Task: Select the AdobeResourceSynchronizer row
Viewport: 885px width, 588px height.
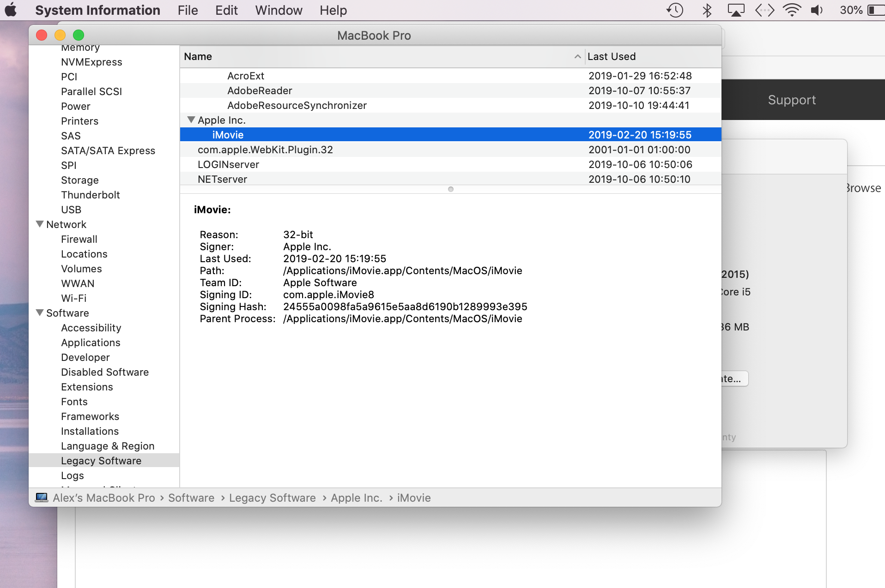Action: (450, 105)
